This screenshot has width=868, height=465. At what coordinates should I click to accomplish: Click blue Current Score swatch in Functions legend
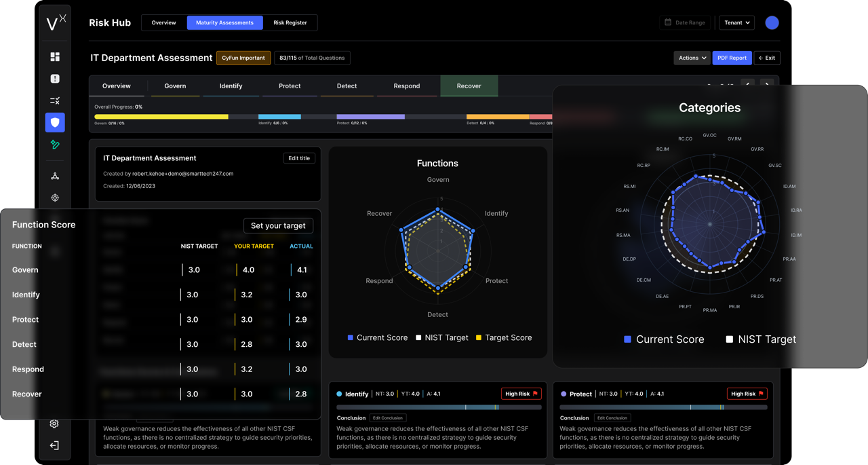click(350, 337)
